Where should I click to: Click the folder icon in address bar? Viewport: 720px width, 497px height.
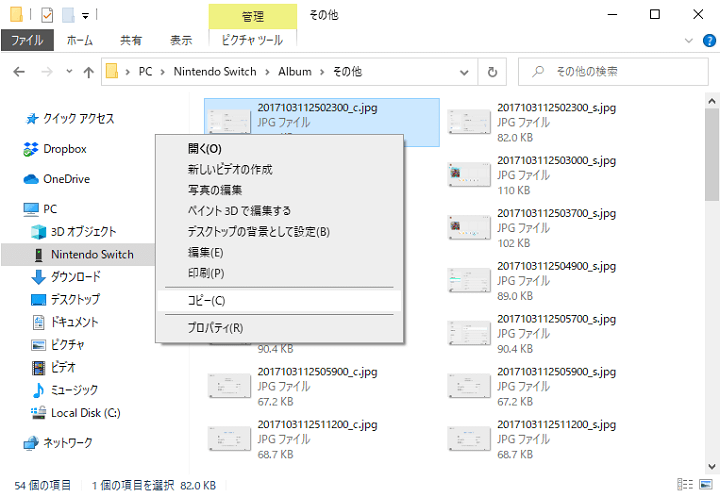coord(112,71)
